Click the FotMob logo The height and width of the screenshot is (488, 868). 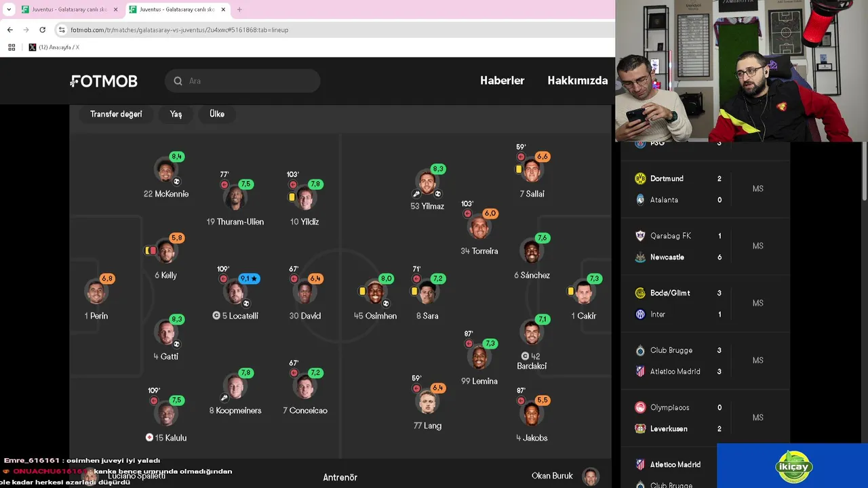(104, 81)
